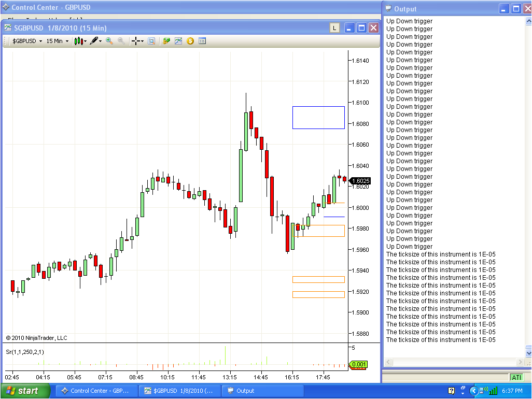Screen dimensions: 532x399
Task: Open the chart trader icon
Action: [x=166, y=41]
